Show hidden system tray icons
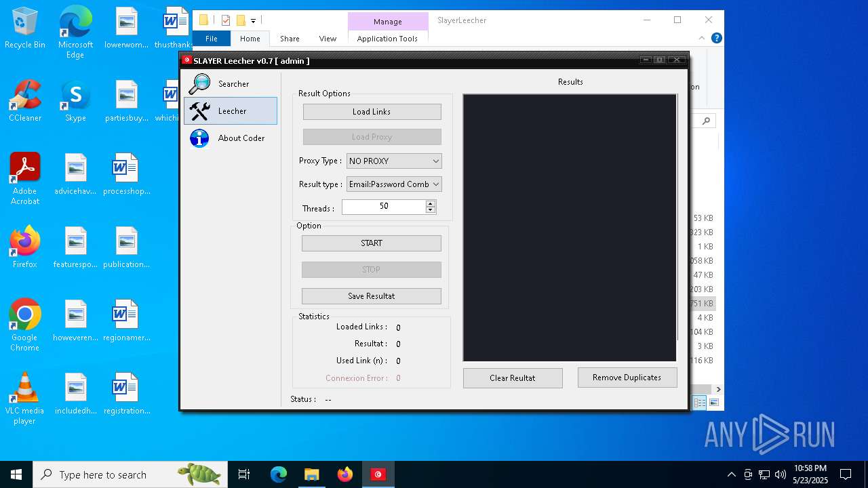868x488 pixels. (731, 474)
